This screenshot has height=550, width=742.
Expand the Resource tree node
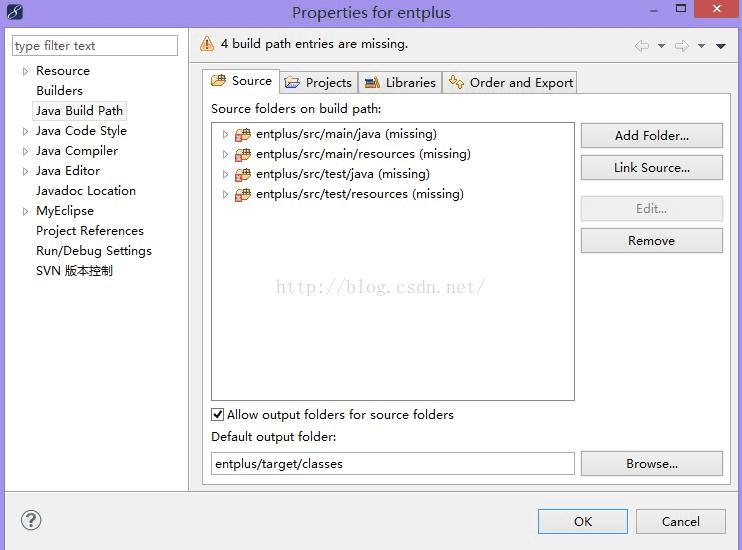click(x=25, y=71)
